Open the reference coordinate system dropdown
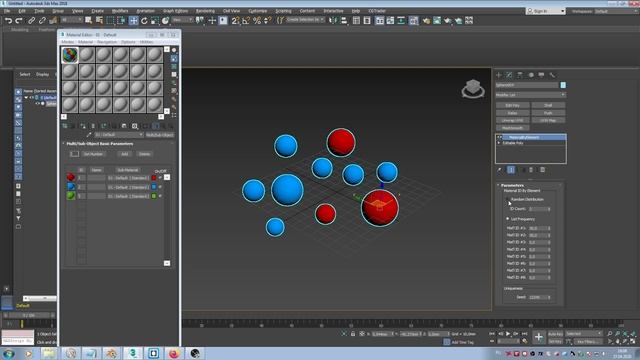The height and width of the screenshot is (360, 640). (x=182, y=20)
